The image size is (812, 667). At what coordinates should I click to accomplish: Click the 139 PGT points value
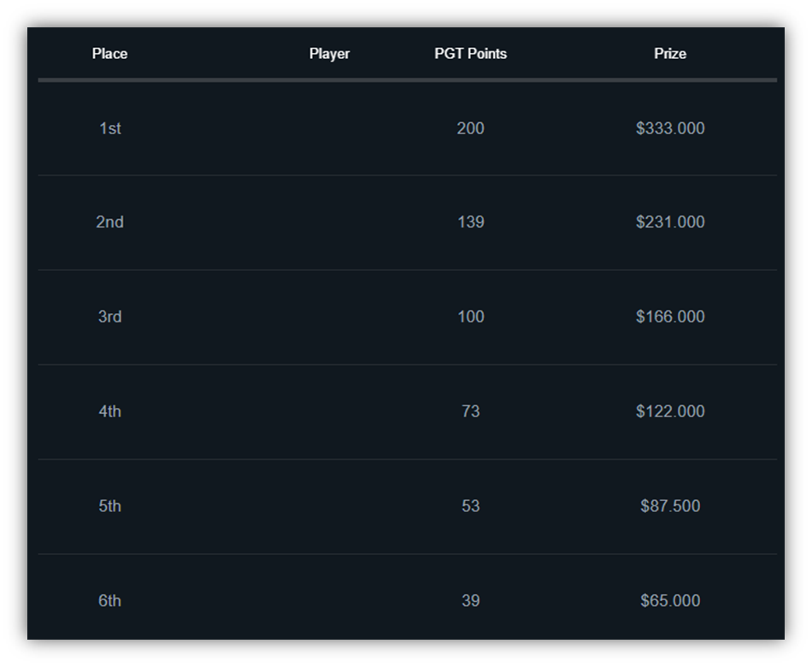470,222
